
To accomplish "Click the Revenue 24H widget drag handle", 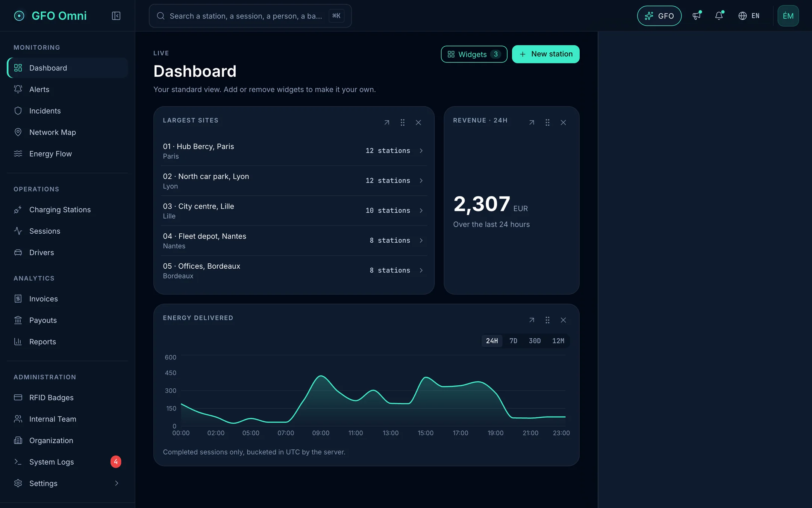I will [x=547, y=123].
